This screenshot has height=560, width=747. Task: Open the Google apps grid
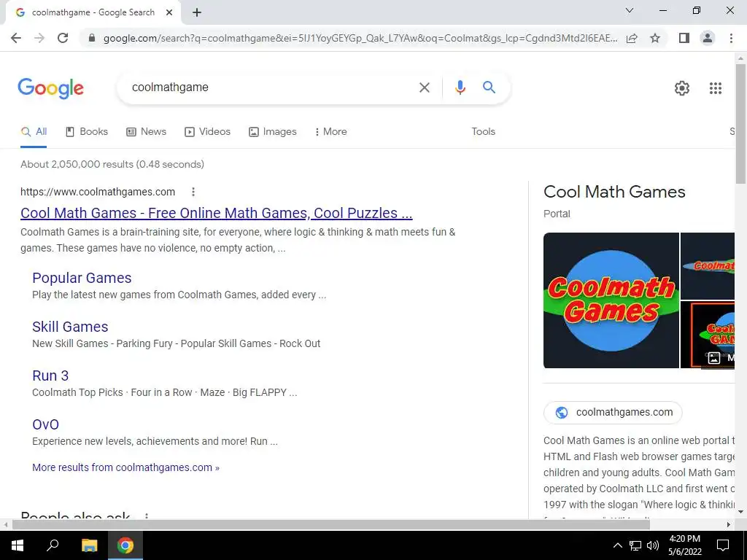point(715,88)
